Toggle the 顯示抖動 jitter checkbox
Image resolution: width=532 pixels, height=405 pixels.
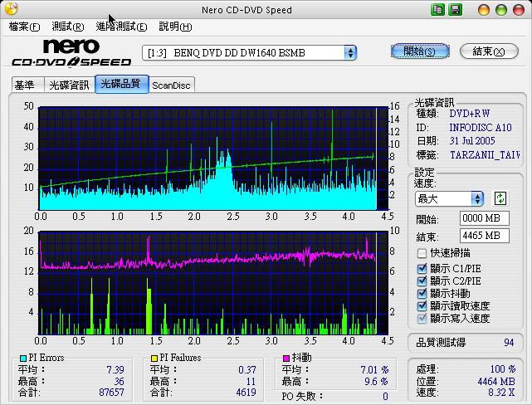pos(422,294)
